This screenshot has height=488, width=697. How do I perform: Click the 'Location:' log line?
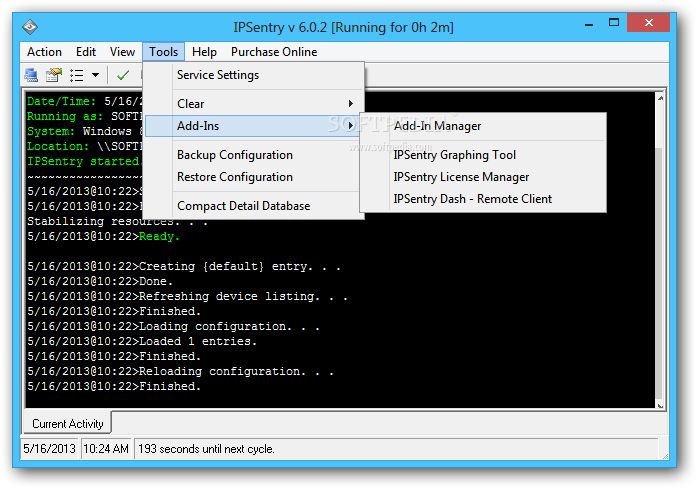click(x=84, y=147)
